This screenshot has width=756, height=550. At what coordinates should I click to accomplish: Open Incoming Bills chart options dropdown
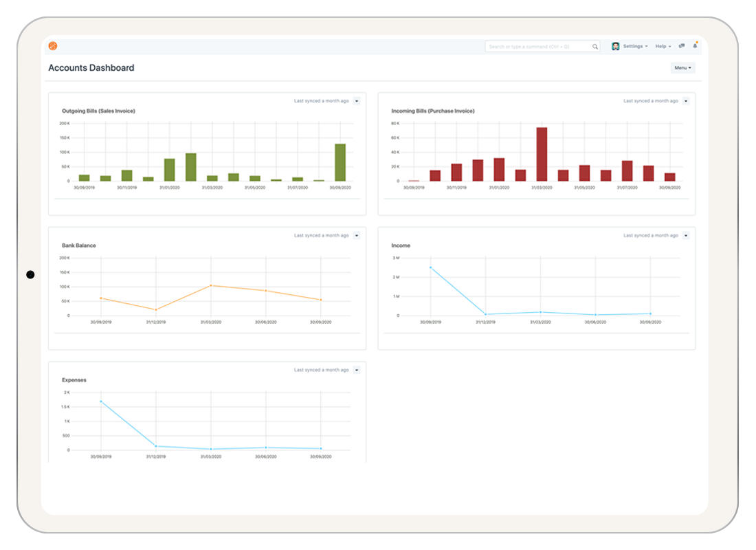686,101
